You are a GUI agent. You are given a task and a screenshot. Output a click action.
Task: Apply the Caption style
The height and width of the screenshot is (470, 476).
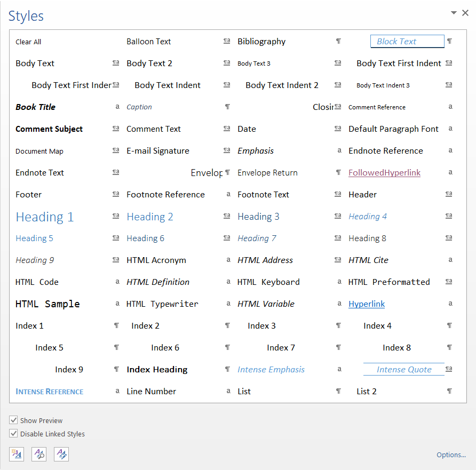(x=139, y=107)
